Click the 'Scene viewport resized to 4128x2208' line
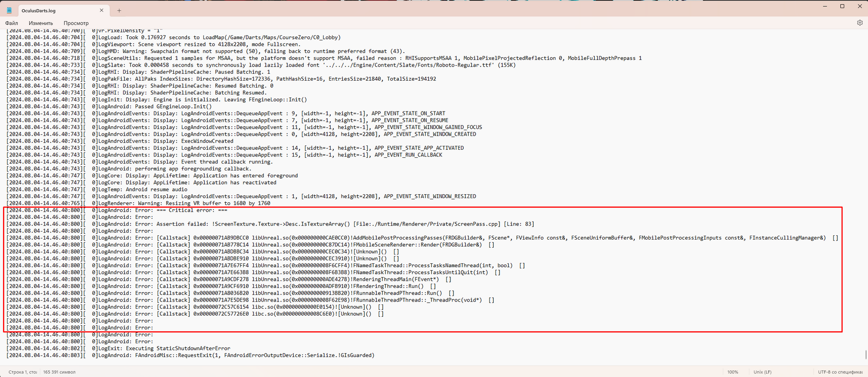 click(x=154, y=44)
